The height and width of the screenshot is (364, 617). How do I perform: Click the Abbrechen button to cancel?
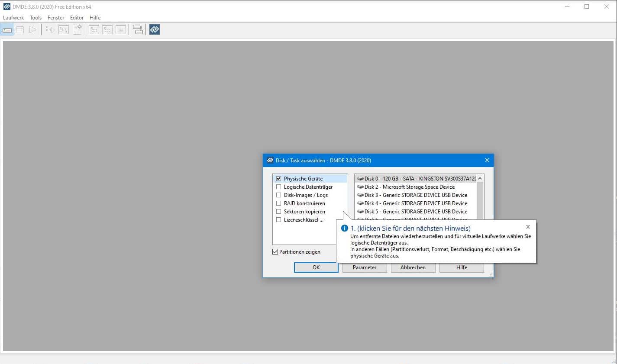click(x=413, y=267)
